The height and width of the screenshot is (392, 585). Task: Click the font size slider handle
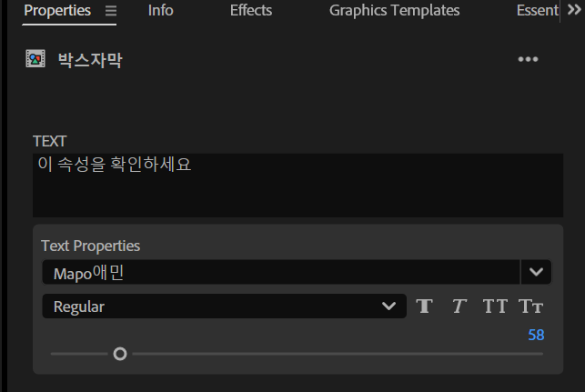click(x=120, y=354)
